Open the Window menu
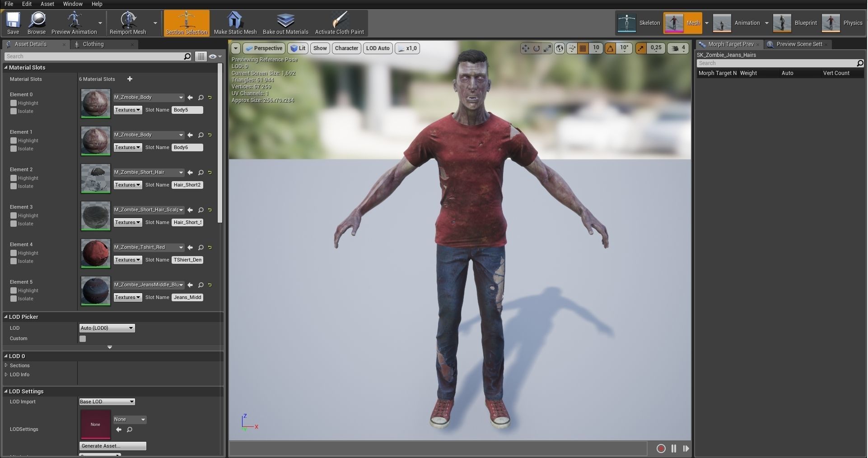Viewport: 868px width, 458px height. tap(73, 4)
